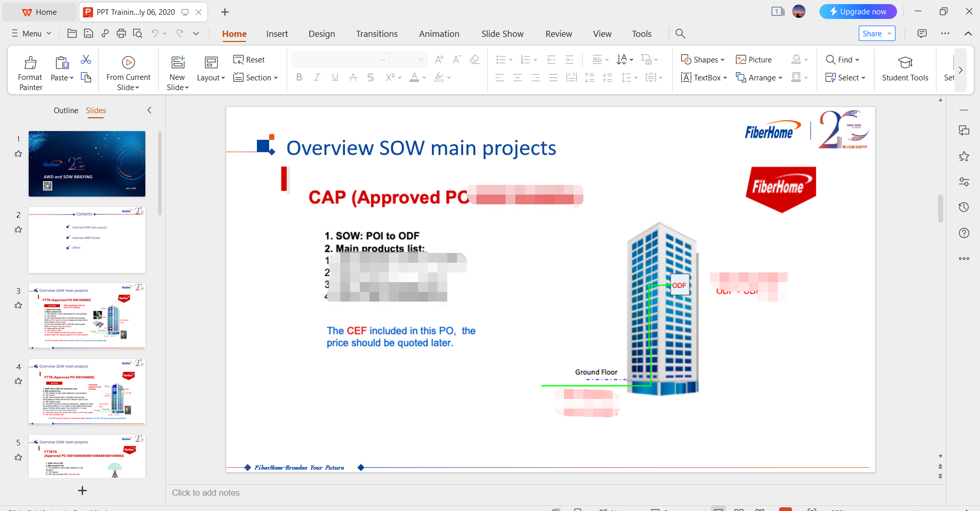Open the Design ribbon tab
Image resolution: width=980 pixels, height=511 pixels.
click(x=322, y=34)
